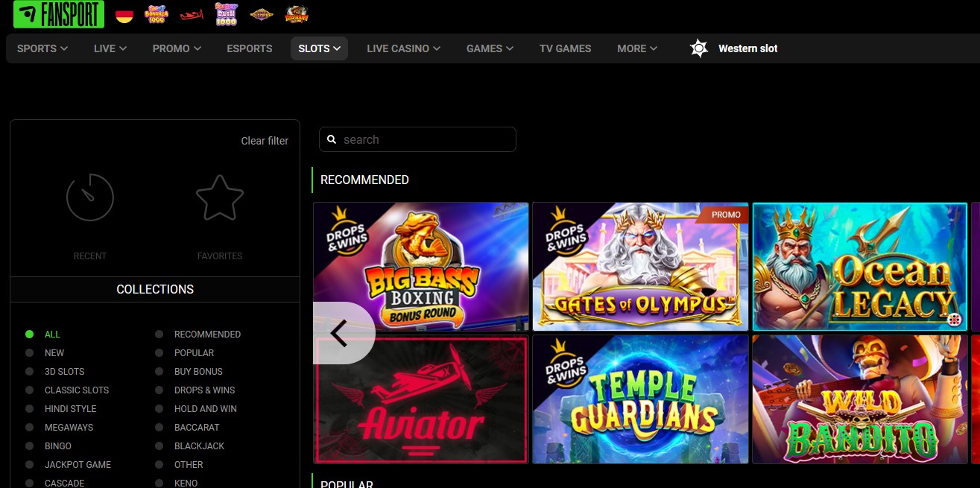
Task: Launch the Aviator game tile
Action: pos(421,399)
